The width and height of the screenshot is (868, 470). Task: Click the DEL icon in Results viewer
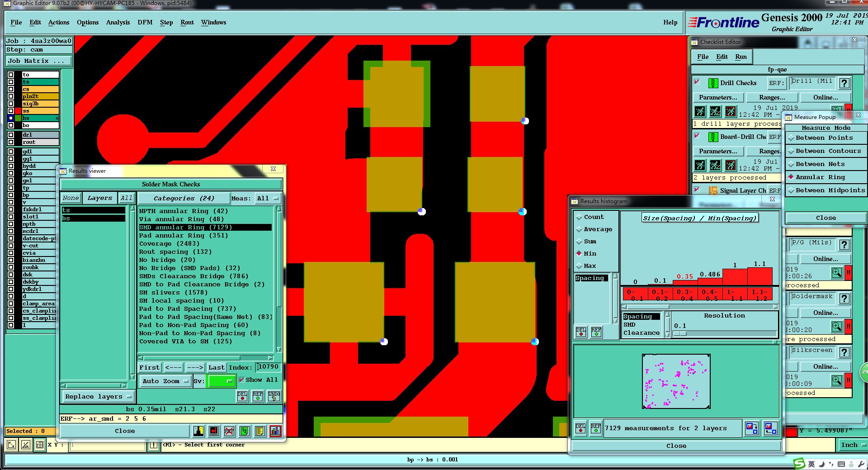(x=242, y=396)
